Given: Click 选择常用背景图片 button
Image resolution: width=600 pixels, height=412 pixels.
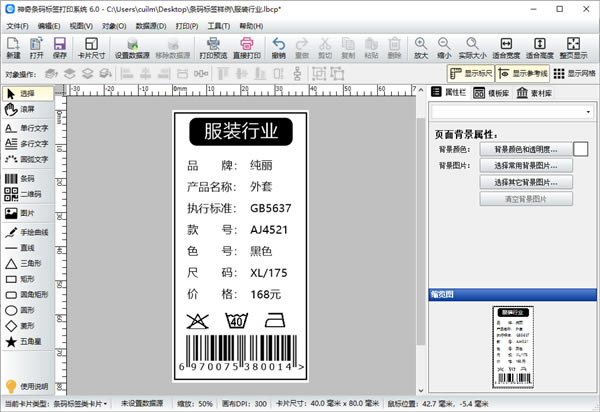Looking at the screenshot, I should coord(526,165).
